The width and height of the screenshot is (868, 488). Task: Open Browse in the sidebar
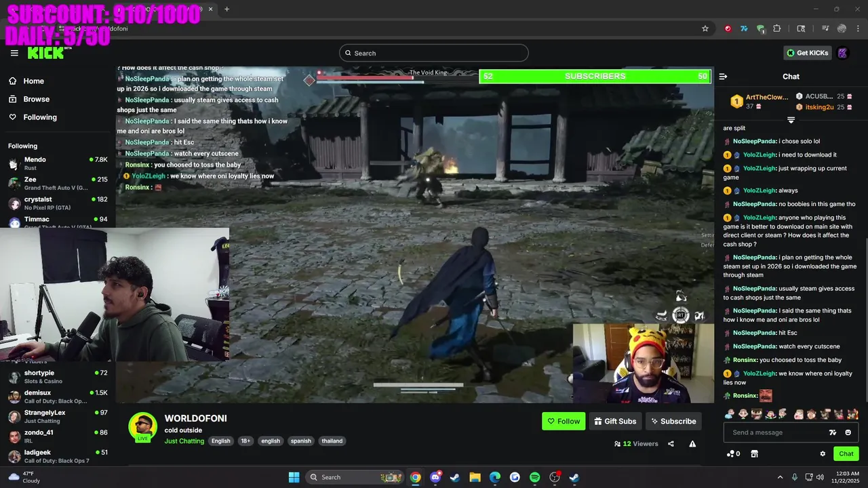[x=36, y=99]
